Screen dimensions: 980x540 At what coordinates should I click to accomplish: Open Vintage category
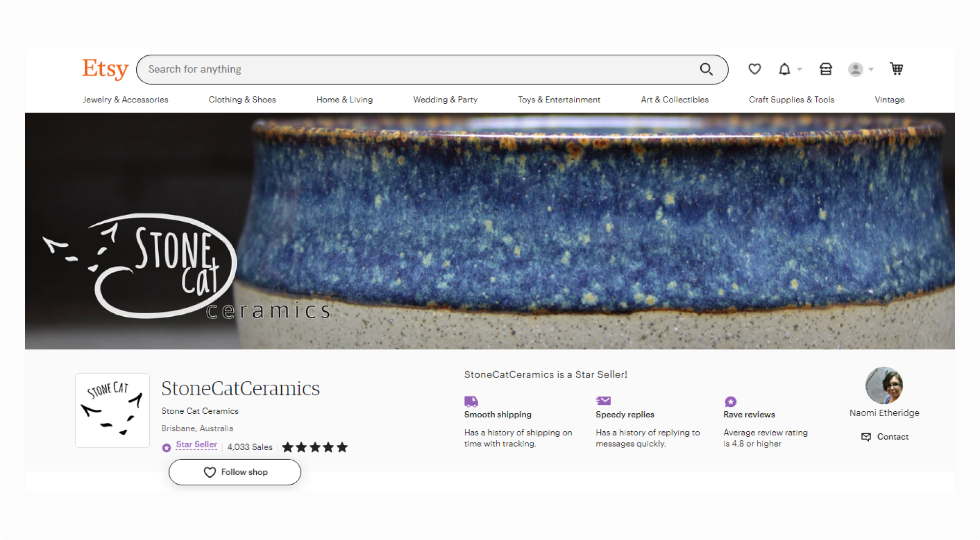[x=889, y=99]
